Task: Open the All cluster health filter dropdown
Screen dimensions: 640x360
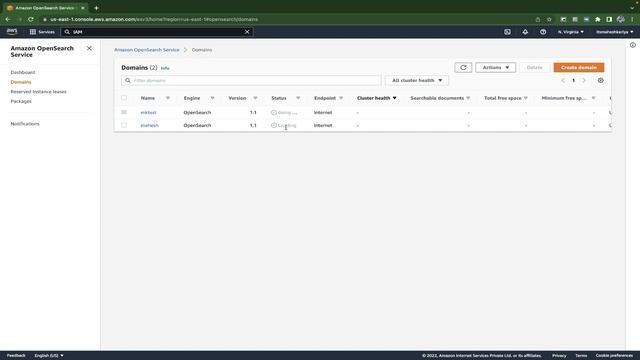Action: pos(417,80)
